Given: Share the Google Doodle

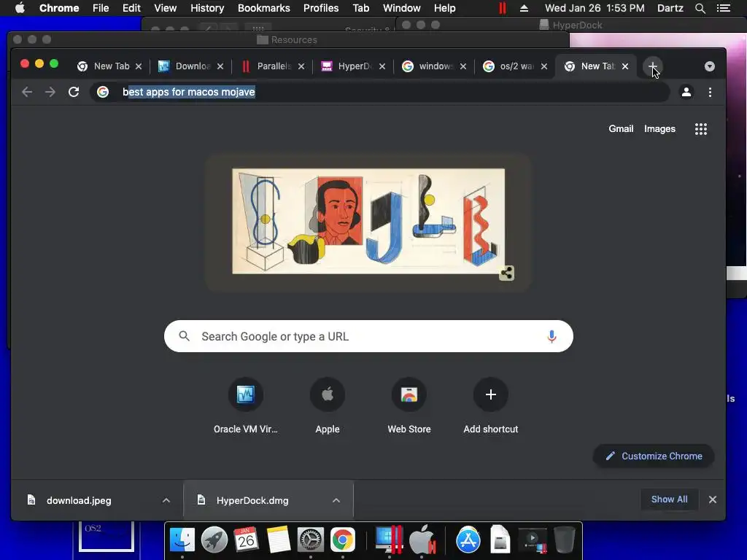Looking at the screenshot, I should (x=506, y=273).
